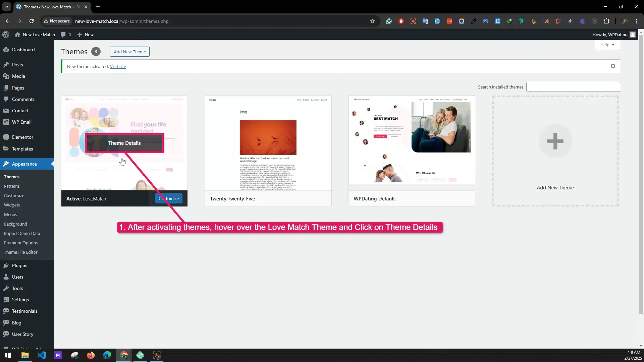This screenshot has height=362, width=644.
Task: Click the Elementor icon in sidebar
Action: (6, 137)
